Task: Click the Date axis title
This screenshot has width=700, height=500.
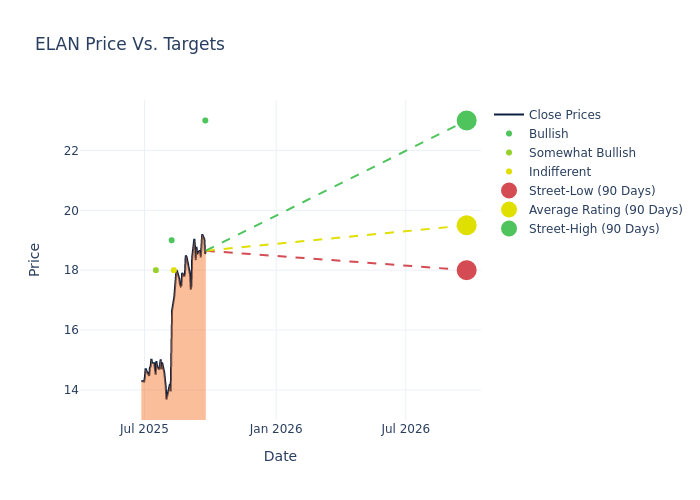Action: 280,456
